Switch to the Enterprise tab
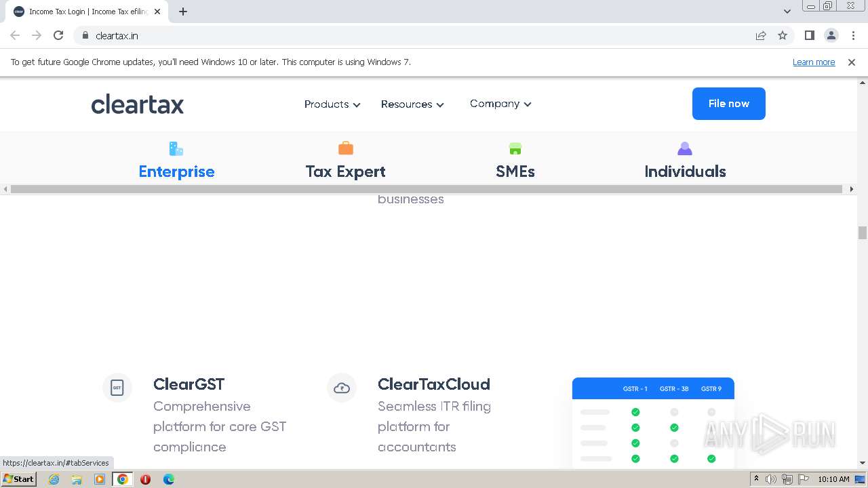Viewport: 868px width, 488px height. tap(176, 161)
